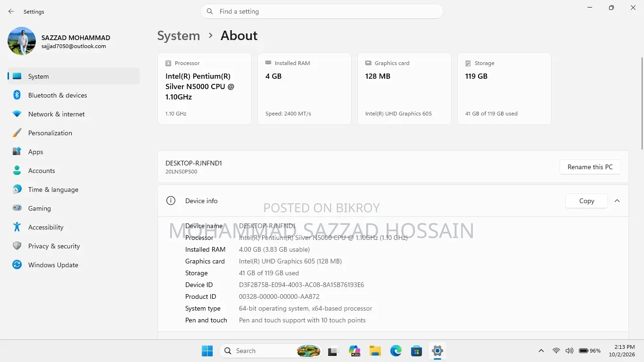Open File Explorer from the taskbar
Viewport: 644px width, 362px height.
click(375, 351)
